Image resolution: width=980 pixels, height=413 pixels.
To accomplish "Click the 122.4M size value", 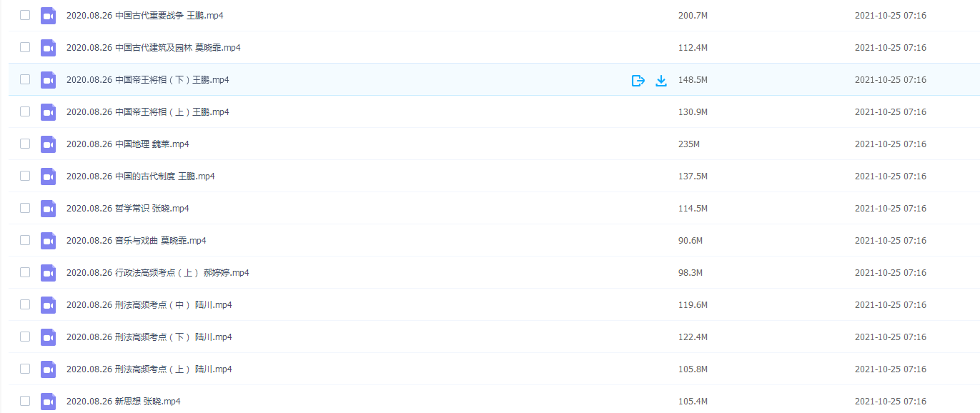I will (x=693, y=337).
